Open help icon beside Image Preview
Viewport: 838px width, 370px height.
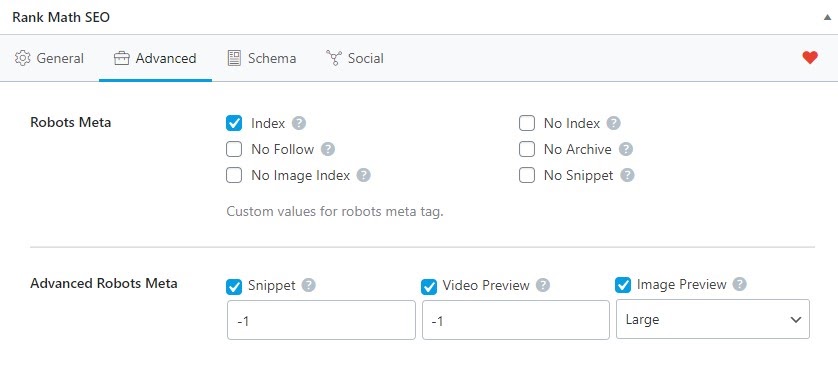tap(739, 284)
